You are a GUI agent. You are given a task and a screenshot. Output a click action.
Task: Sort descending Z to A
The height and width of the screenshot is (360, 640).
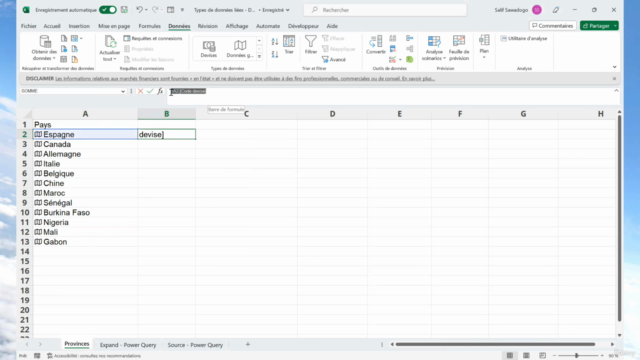(275, 54)
